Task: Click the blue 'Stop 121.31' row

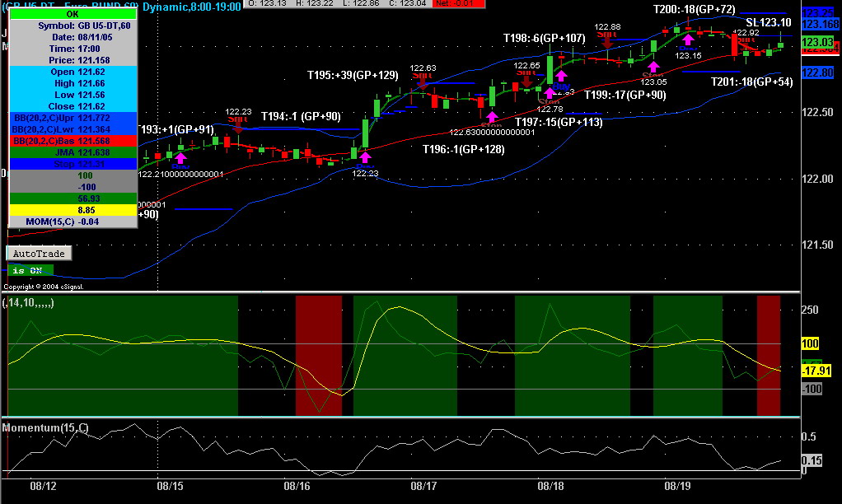Action: pyautogui.click(x=73, y=164)
